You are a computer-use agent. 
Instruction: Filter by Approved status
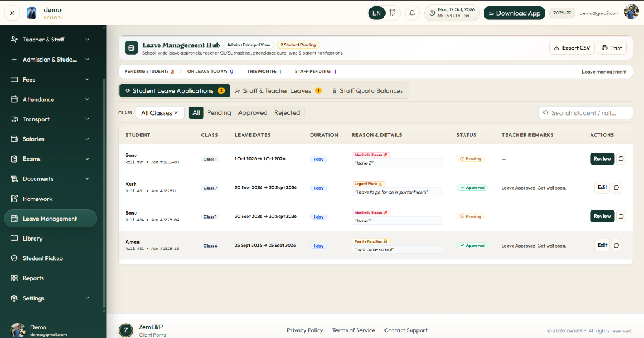click(x=253, y=113)
